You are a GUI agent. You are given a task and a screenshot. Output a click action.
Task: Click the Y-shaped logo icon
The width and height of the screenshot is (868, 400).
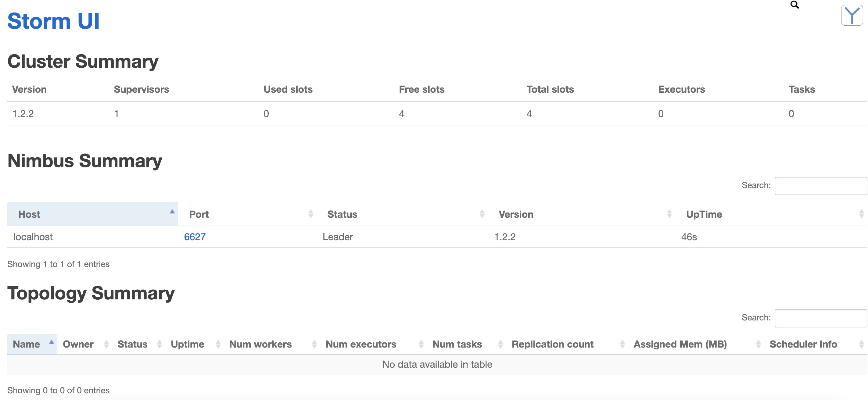(852, 15)
